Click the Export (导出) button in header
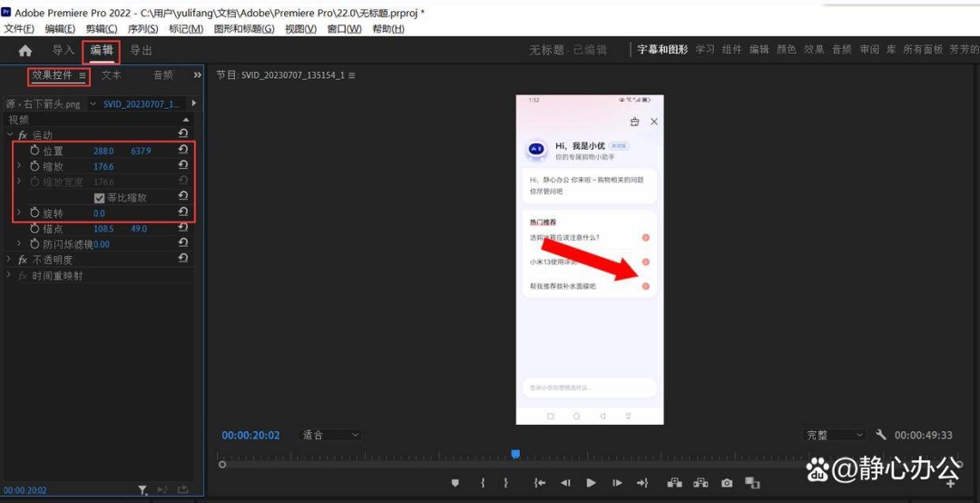The image size is (980, 503). click(141, 51)
